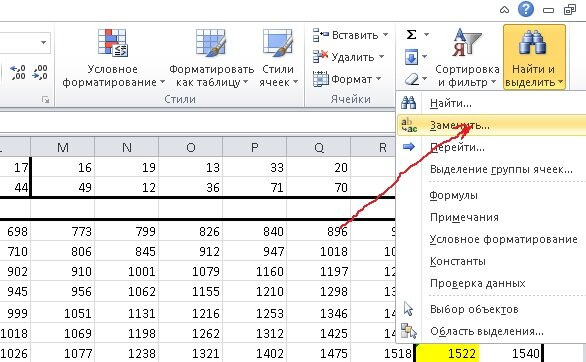Viewport: 586px width, 362px height.
Task: Minimize the ribbon with the caret icon
Action: [x=505, y=10]
